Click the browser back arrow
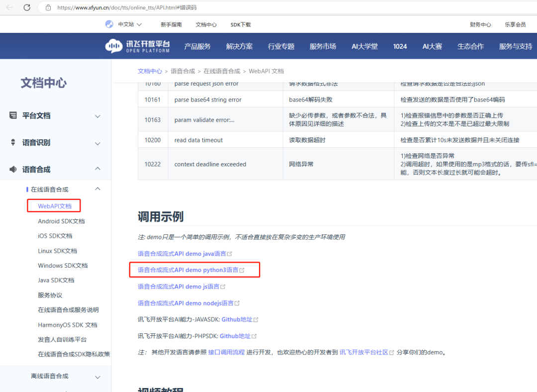 click(9, 7)
